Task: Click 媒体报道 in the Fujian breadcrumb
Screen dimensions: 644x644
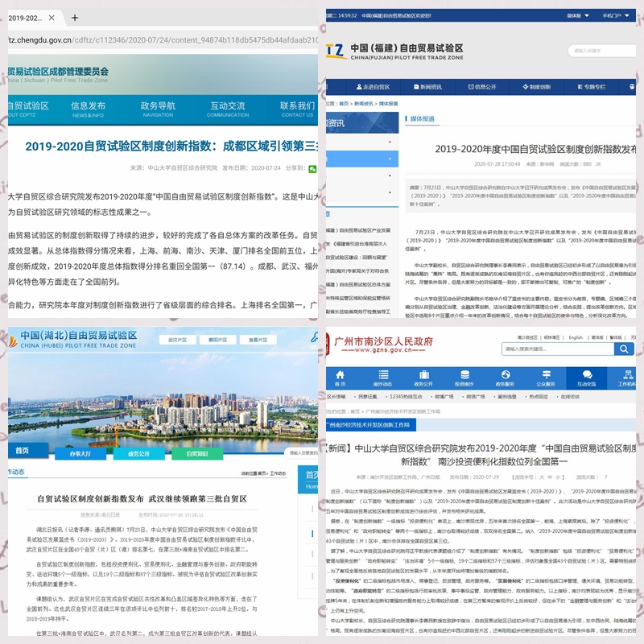Action: pyautogui.click(x=388, y=104)
